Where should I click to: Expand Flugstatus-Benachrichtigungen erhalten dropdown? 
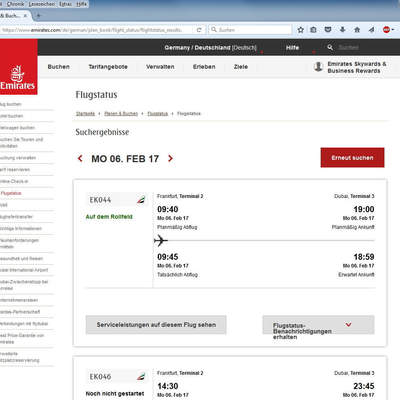click(x=318, y=325)
